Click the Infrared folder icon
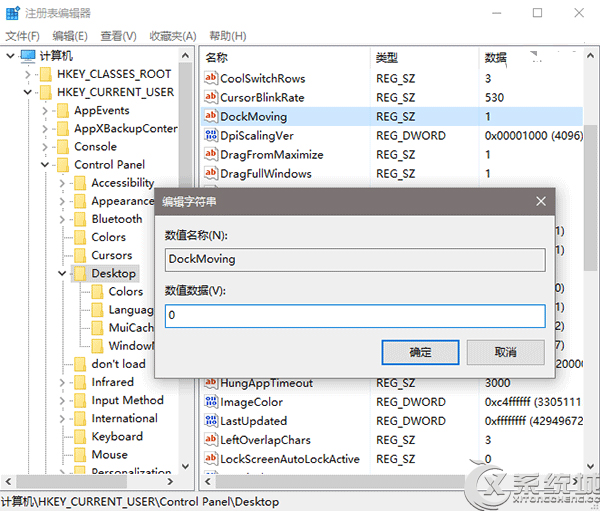The image size is (600, 511). click(x=80, y=382)
